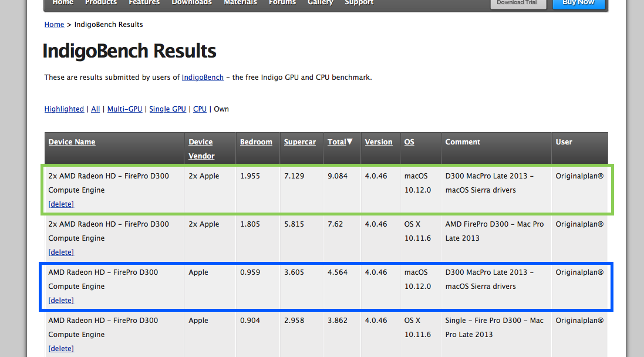Screen dimensions: 644x357
Task: Click the IndigoBench Results page heading
Action: pyautogui.click(x=129, y=51)
